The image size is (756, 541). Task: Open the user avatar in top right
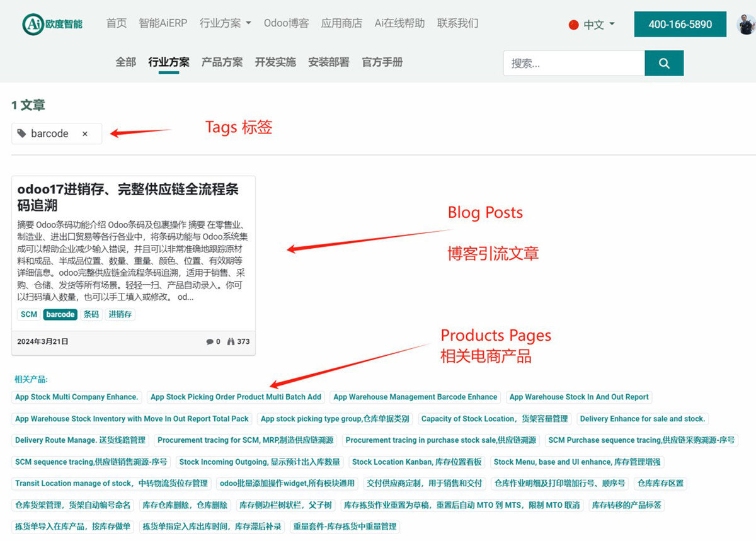click(x=746, y=24)
